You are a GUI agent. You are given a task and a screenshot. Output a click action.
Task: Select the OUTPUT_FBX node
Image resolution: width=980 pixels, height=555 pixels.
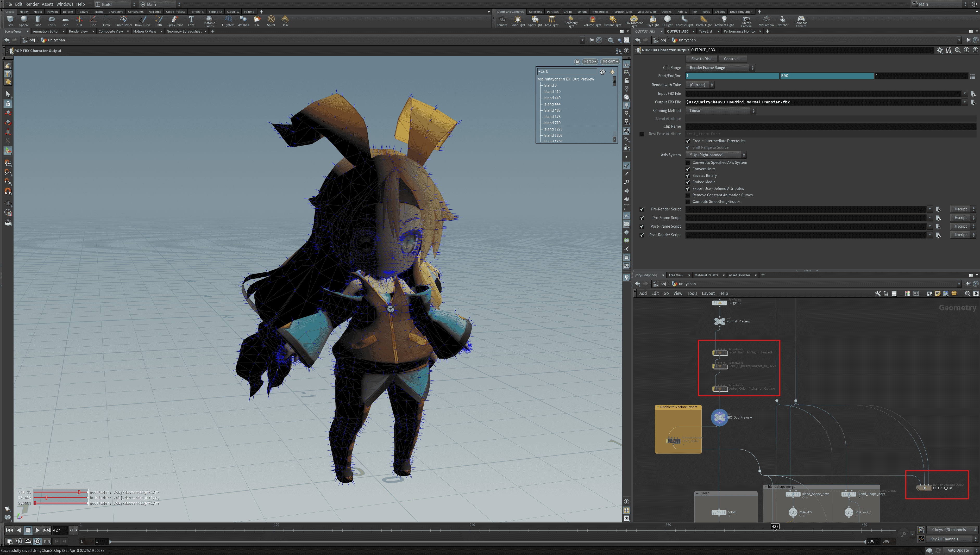click(924, 488)
